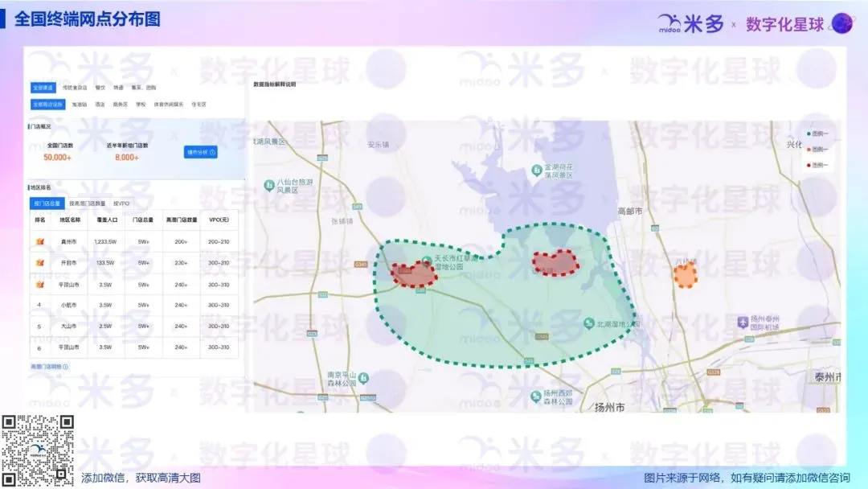The height and width of the screenshot is (489, 868).
Task: Click the VPO(元) column header
Action: click(219, 220)
